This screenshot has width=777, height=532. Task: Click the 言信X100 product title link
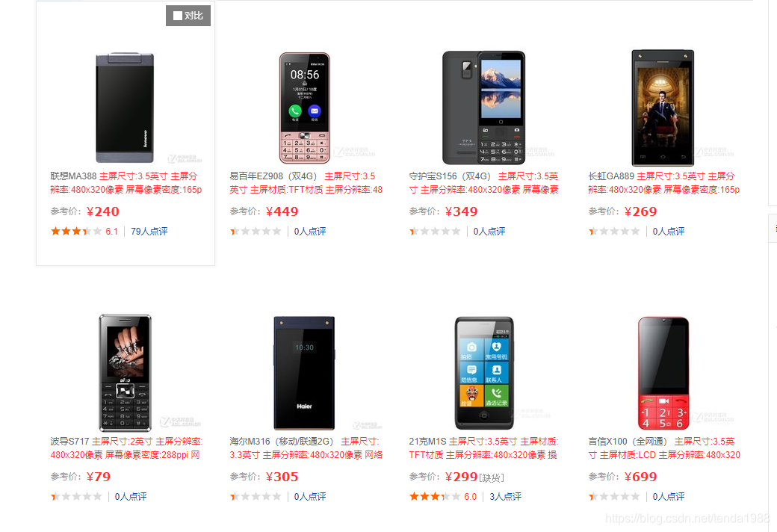[628, 442]
